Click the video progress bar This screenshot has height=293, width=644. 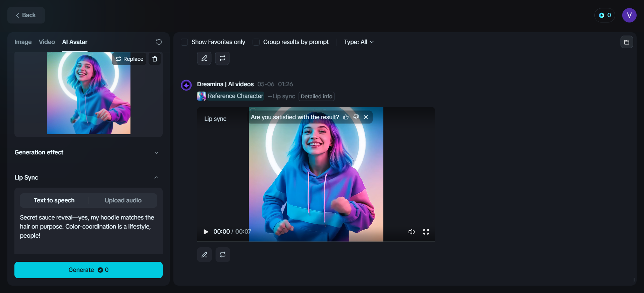point(316,241)
